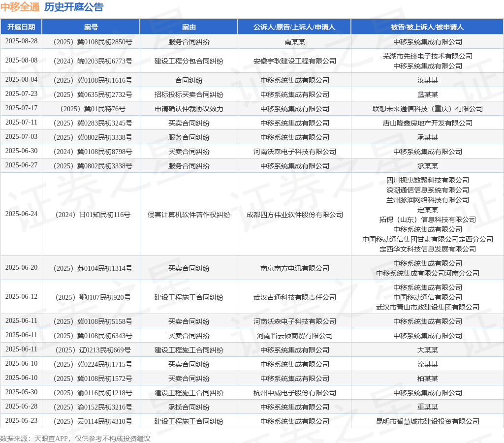This screenshot has width=504, height=443.
Task: Click the 案号 column header
Action: point(91,27)
